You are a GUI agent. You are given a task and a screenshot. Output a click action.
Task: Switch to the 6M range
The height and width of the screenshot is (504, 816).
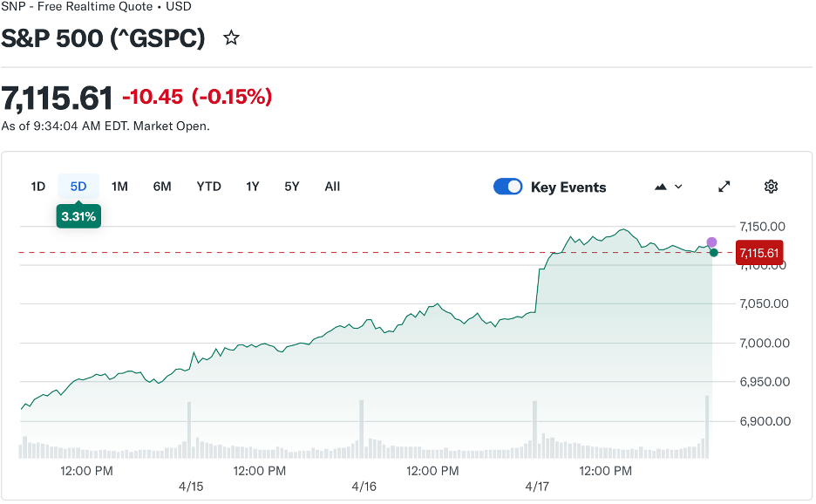click(162, 187)
